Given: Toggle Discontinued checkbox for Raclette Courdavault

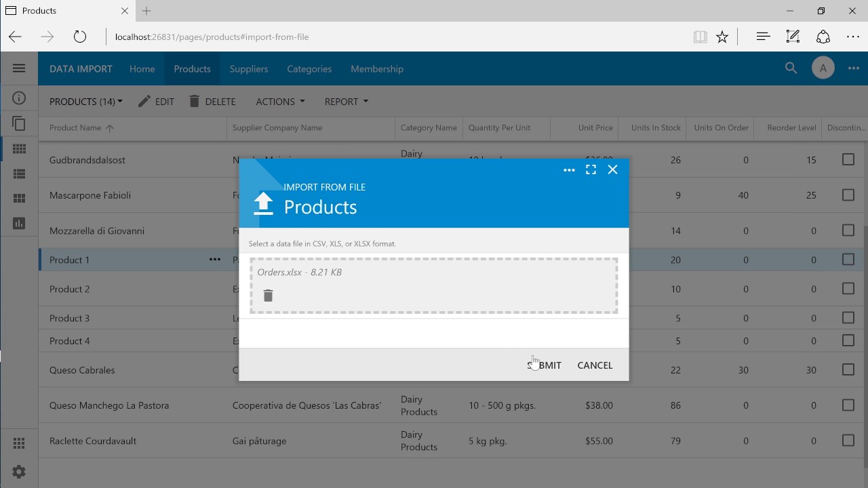Looking at the screenshot, I should [x=848, y=440].
